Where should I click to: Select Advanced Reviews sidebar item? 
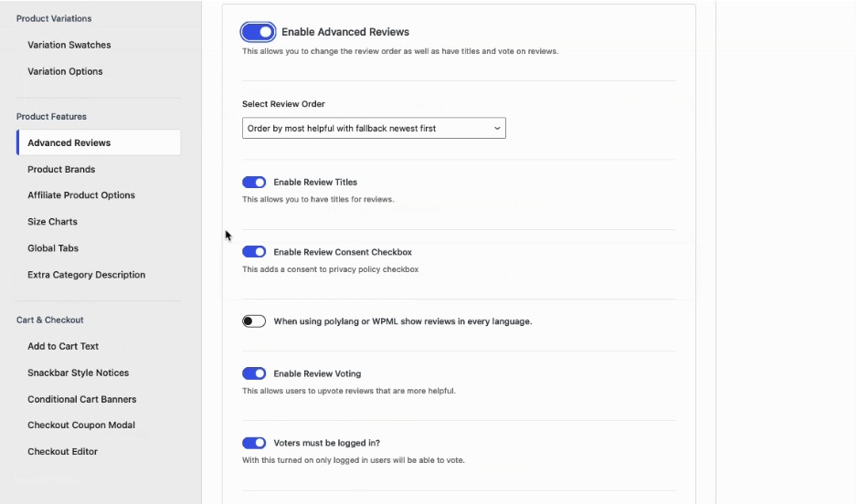coord(69,143)
